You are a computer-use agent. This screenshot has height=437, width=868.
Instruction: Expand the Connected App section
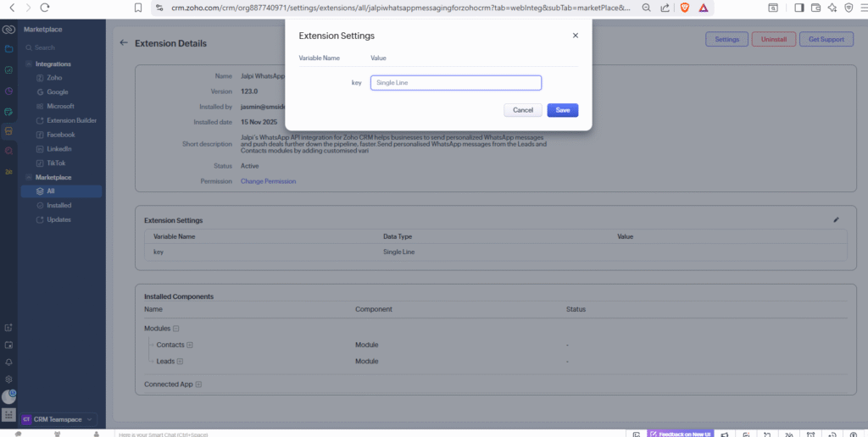pyautogui.click(x=198, y=384)
